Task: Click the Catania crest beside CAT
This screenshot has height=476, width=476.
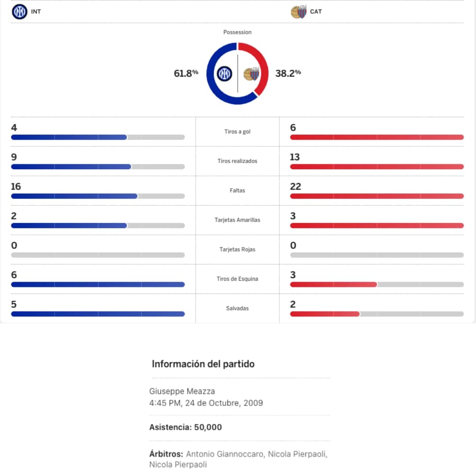Action: (x=298, y=12)
